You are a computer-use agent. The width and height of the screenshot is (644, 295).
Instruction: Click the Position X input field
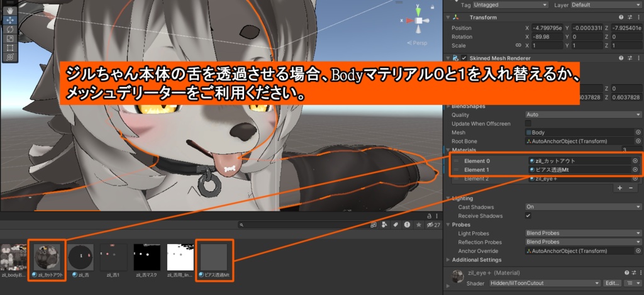pos(547,28)
